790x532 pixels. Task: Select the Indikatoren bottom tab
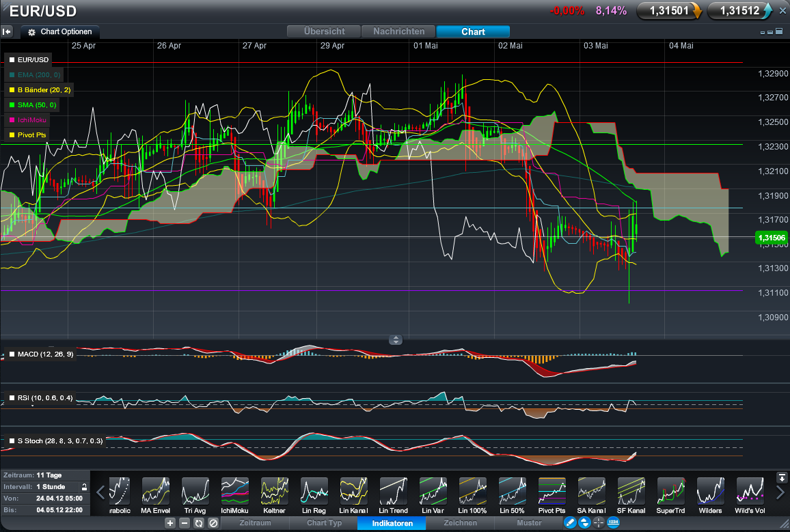(392, 523)
